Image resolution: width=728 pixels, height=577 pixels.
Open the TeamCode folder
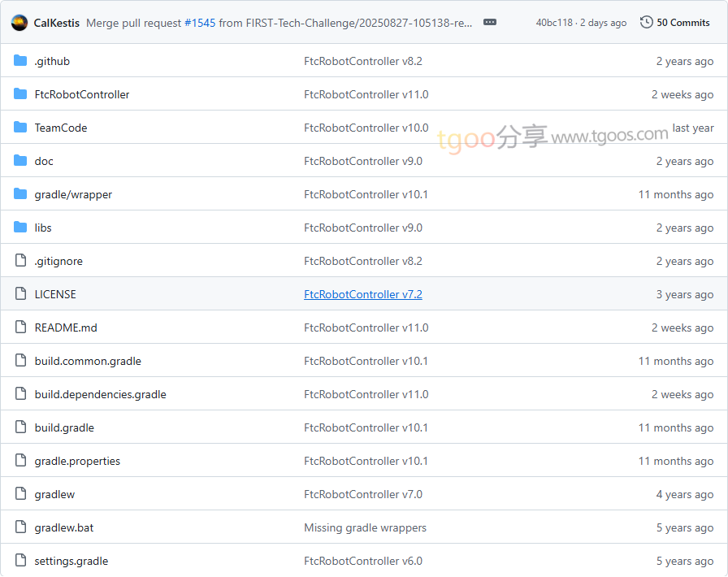pos(61,128)
